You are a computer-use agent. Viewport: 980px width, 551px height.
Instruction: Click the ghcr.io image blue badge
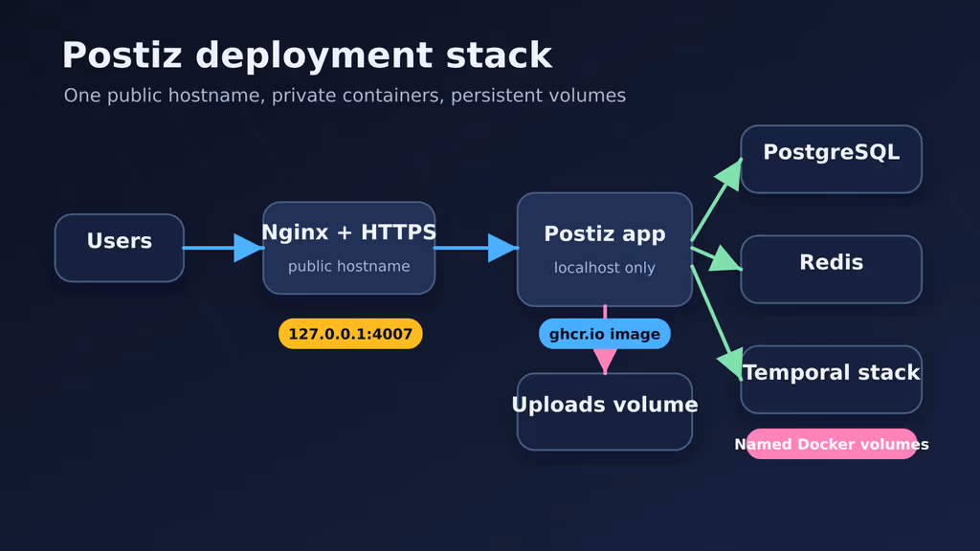tap(605, 334)
